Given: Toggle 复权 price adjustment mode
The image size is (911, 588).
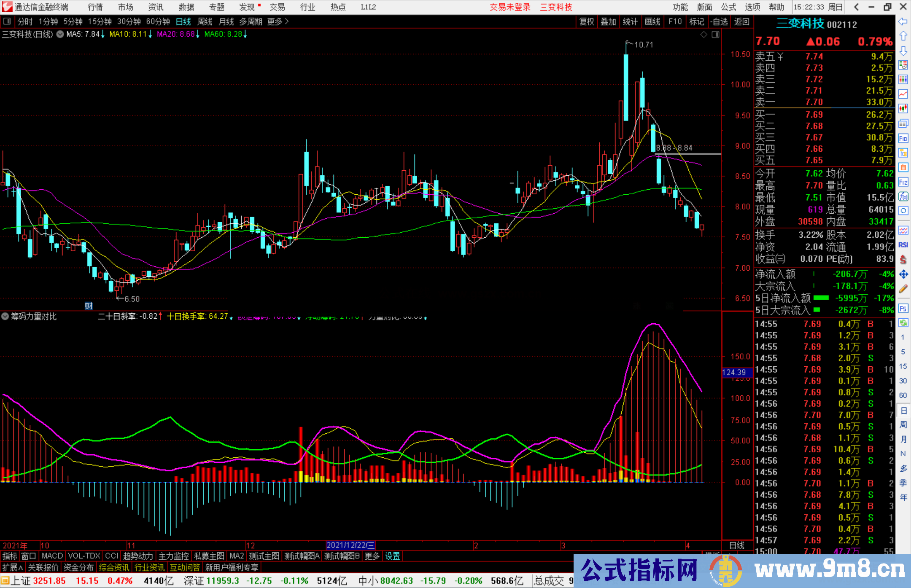Looking at the screenshot, I should point(586,21).
